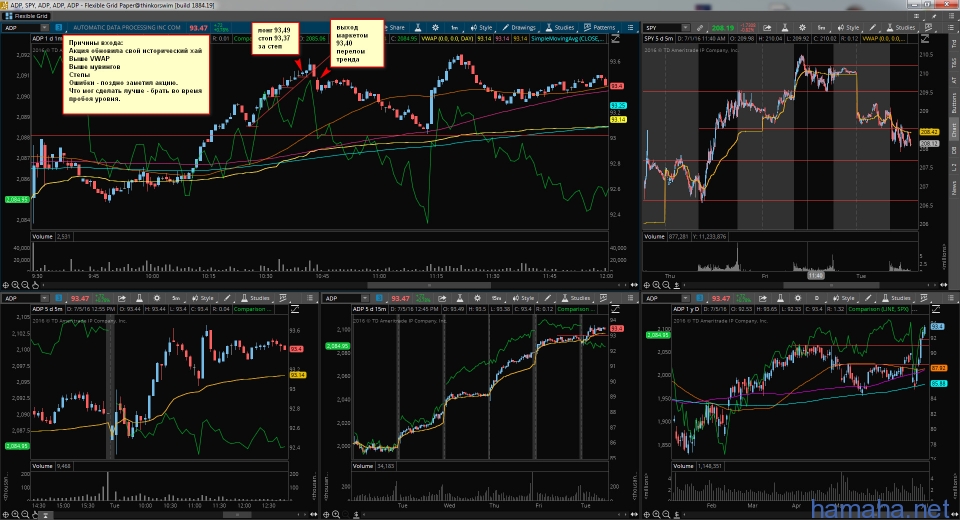
Task: Click blue symbol-link box in ADP 1m chart
Action: [x=59, y=28]
